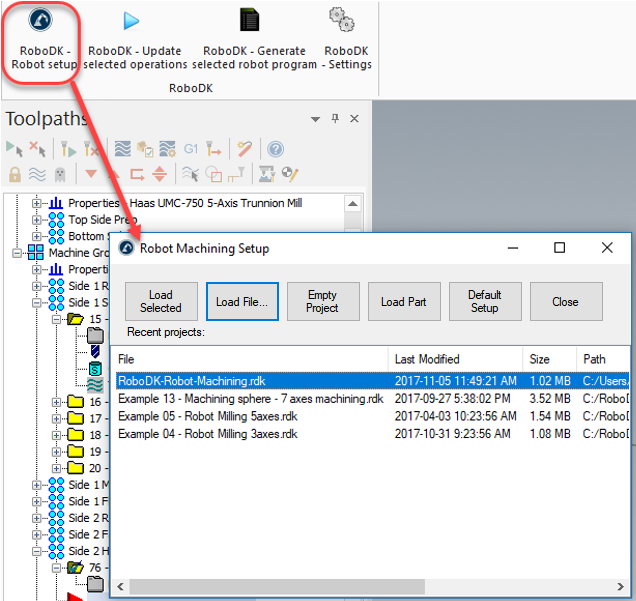
Task: Select geometry icon under operation 15
Action: coord(95,369)
